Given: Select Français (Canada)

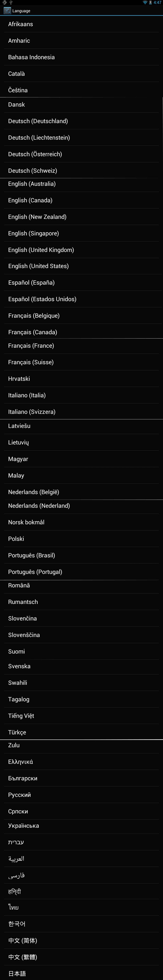Looking at the screenshot, I should click(81, 332).
